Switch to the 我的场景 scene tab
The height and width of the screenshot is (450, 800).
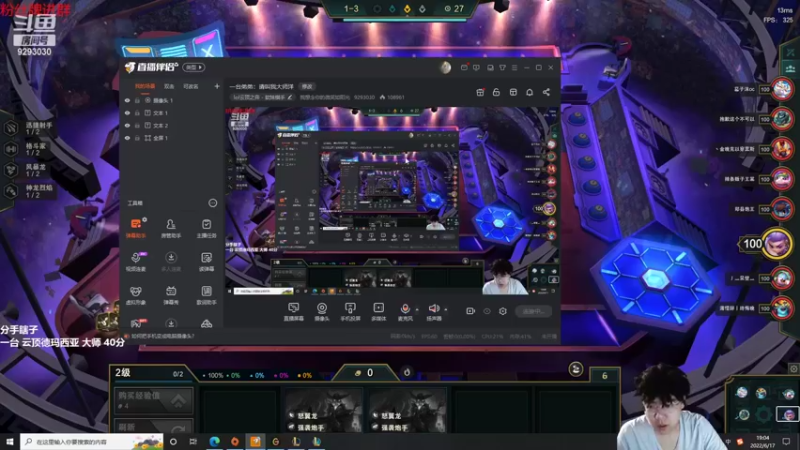point(145,86)
